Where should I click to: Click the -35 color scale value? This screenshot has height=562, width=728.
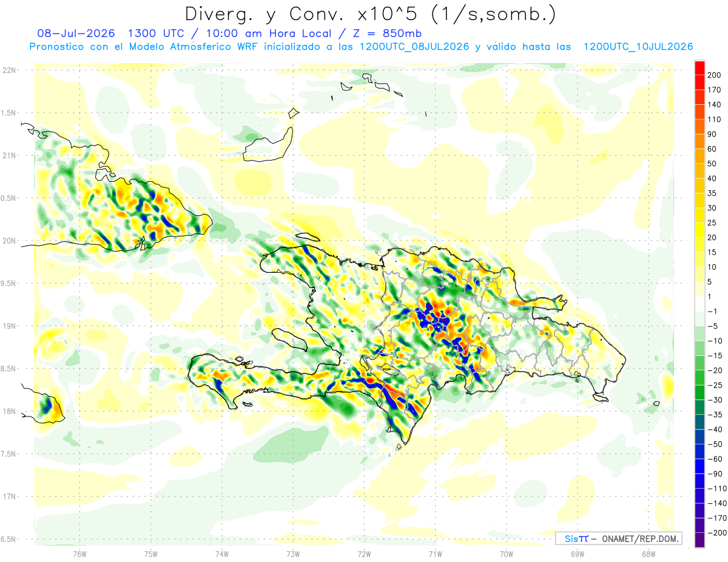(715, 414)
